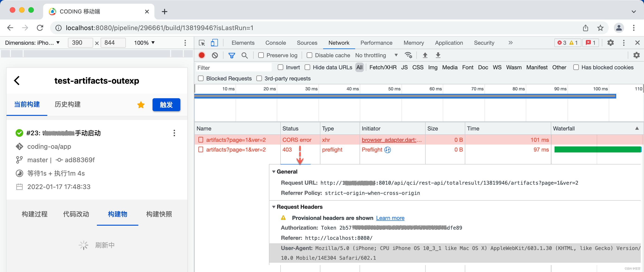Open the Chrome profile avatar
The width and height of the screenshot is (644, 272).
(x=619, y=28)
